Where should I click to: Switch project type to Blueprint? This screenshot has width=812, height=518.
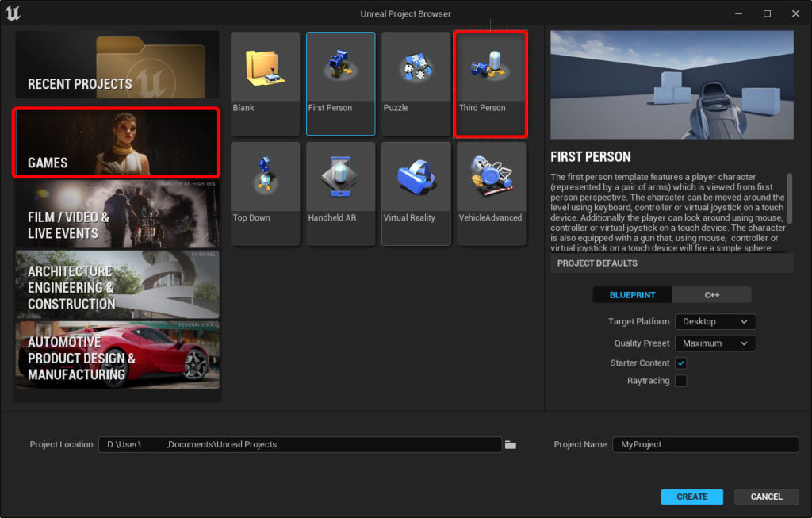(x=632, y=295)
